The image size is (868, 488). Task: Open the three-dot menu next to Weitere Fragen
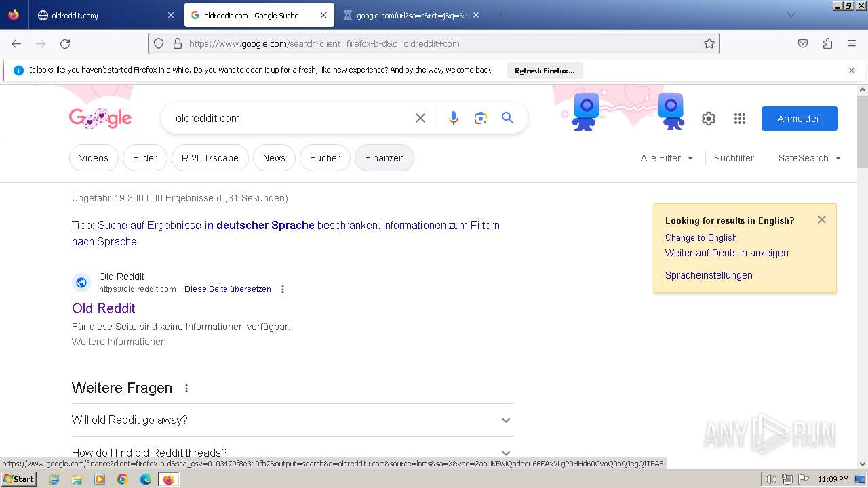tap(186, 388)
